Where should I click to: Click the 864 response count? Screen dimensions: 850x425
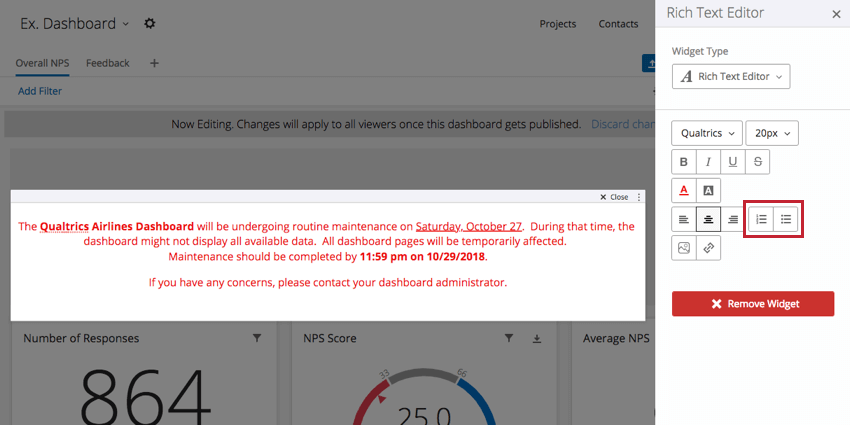tap(146, 397)
